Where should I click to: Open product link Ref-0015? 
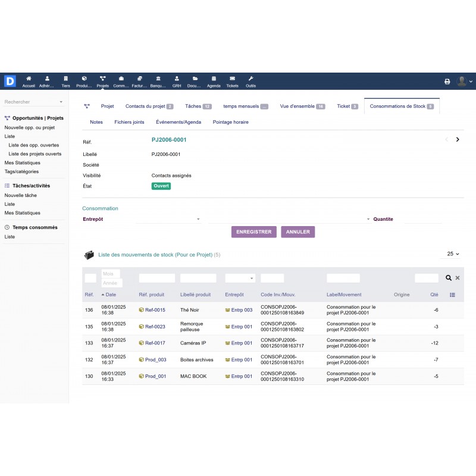click(x=155, y=310)
